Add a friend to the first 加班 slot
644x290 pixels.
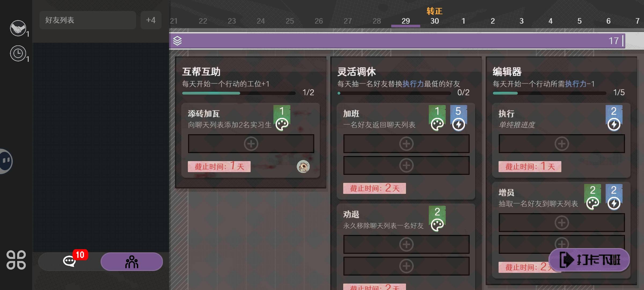pos(406,144)
